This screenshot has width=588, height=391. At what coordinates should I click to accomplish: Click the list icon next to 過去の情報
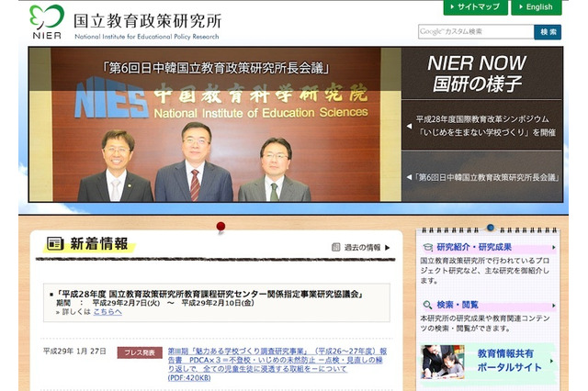[x=336, y=247]
